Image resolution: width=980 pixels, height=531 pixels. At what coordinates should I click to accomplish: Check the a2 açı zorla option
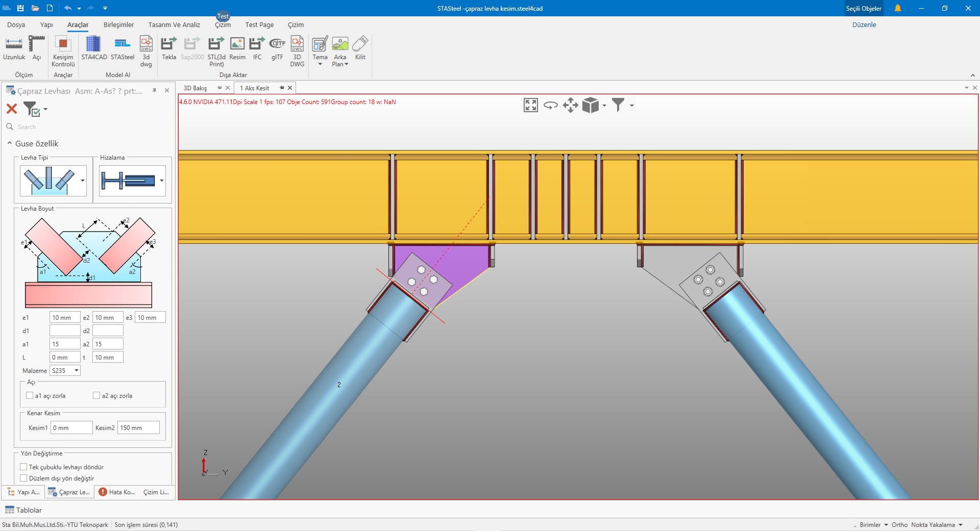click(x=96, y=395)
